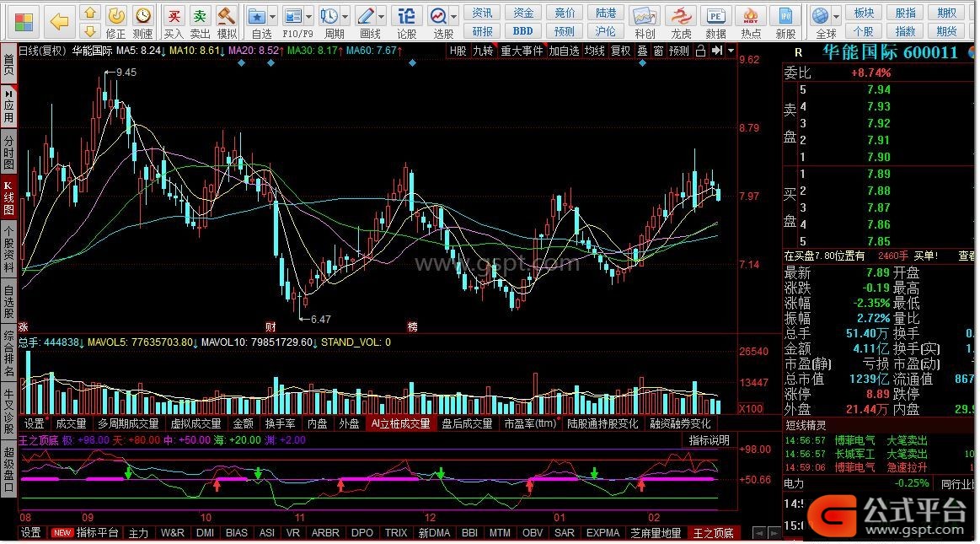Click 加自选 to add to watchlist
This screenshot has height=544, width=980.
(565, 51)
